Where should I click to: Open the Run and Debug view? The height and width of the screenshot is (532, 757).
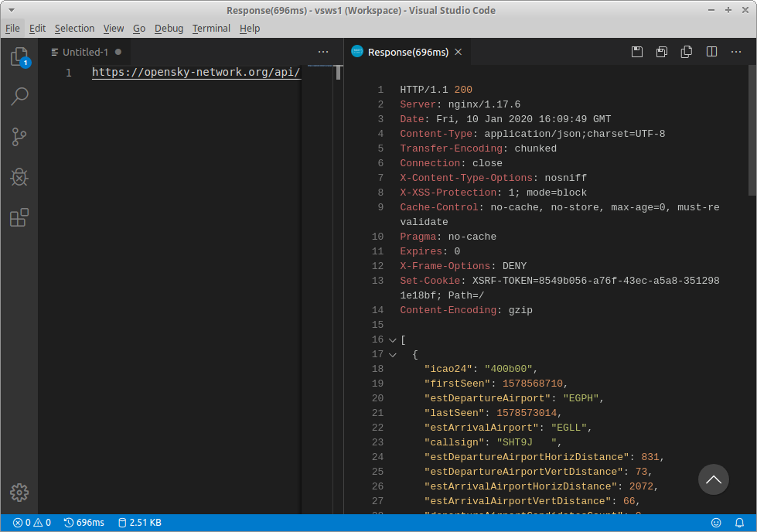pos(19,177)
